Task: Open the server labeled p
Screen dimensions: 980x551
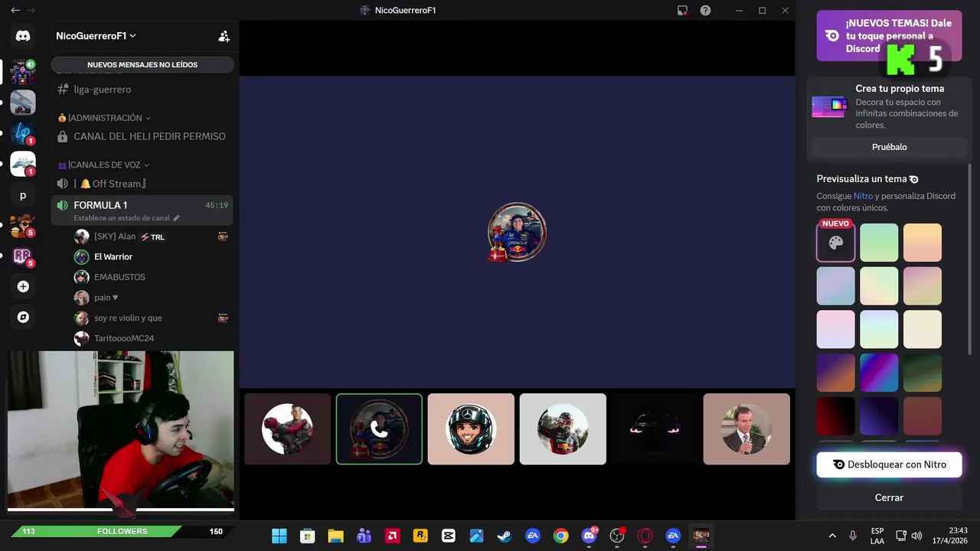Action: click(x=23, y=196)
